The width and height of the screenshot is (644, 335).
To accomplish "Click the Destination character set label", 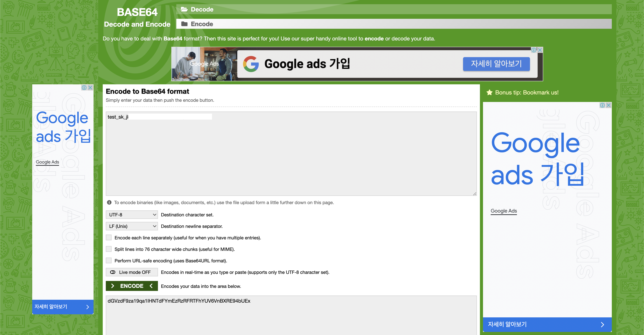I will pyautogui.click(x=187, y=215).
